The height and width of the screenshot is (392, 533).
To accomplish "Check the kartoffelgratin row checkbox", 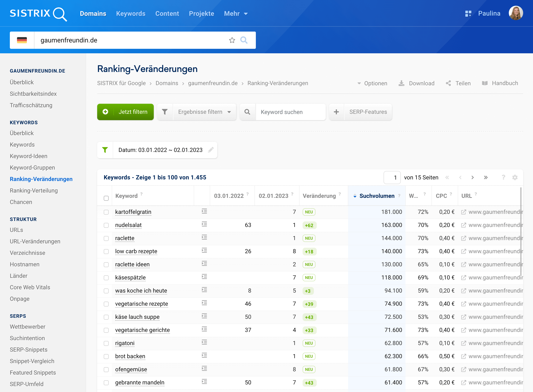I will tap(106, 212).
